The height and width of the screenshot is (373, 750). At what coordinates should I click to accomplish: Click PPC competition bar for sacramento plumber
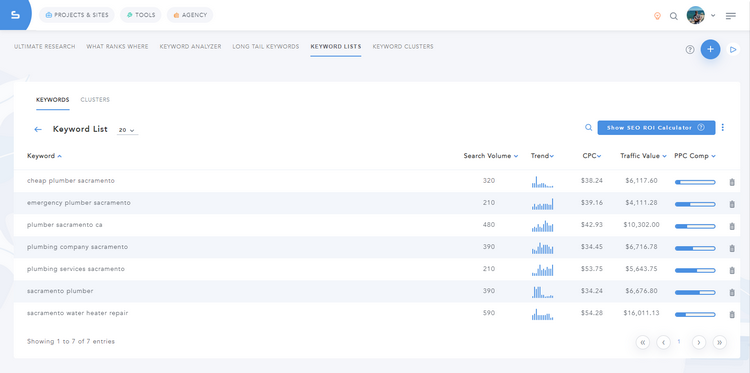pos(695,292)
